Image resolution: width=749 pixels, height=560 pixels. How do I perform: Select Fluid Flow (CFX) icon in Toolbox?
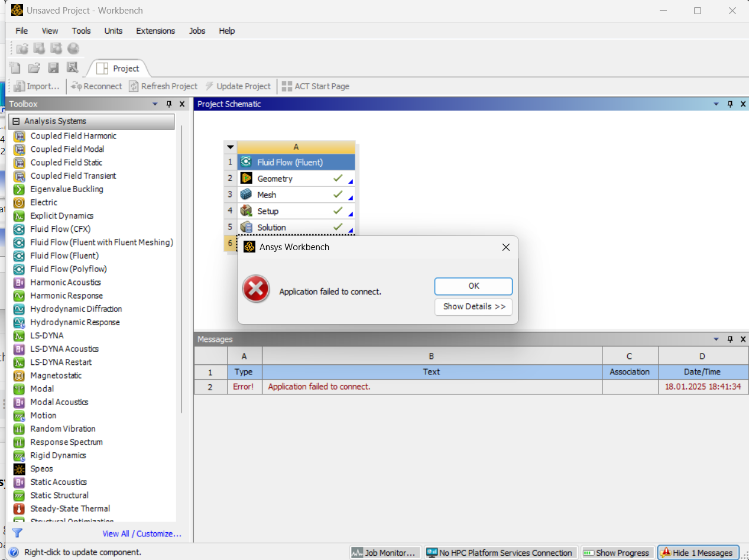click(19, 229)
